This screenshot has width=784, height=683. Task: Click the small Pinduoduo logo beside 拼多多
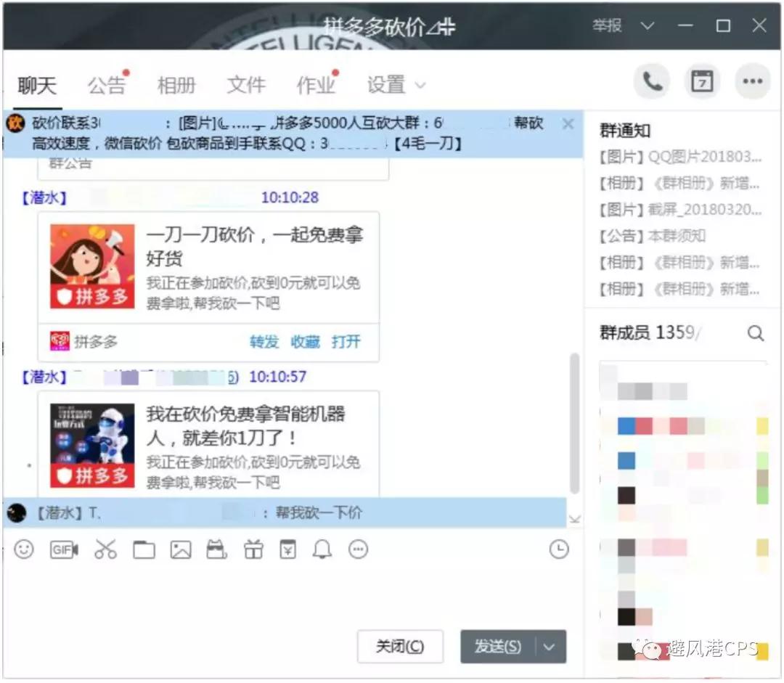point(60,341)
